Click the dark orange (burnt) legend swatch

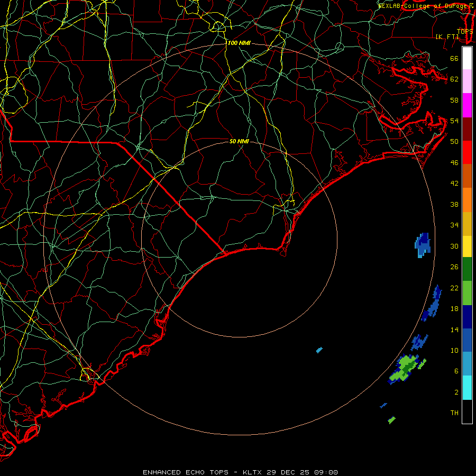pyautogui.click(x=467, y=176)
